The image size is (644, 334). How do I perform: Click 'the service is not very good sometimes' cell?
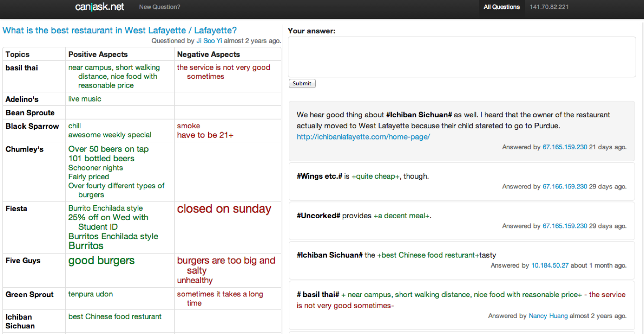pos(223,72)
